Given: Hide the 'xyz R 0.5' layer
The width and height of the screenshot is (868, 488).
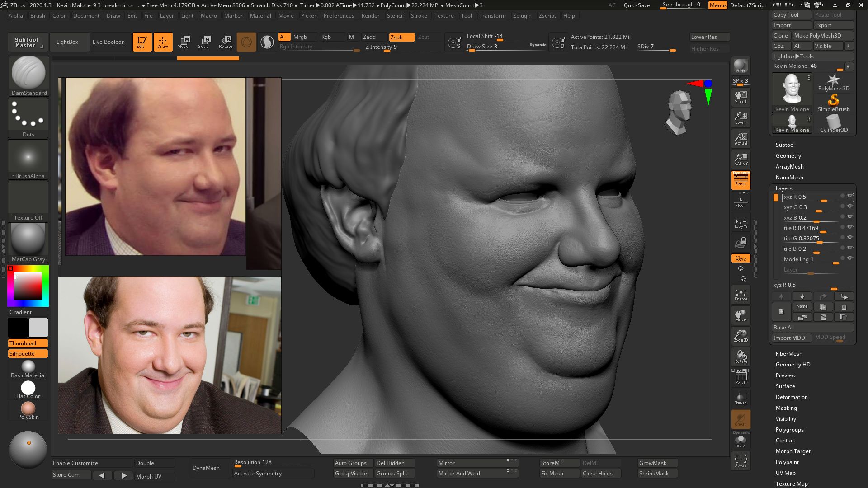Looking at the screenshot, I should tap(849, 197).
